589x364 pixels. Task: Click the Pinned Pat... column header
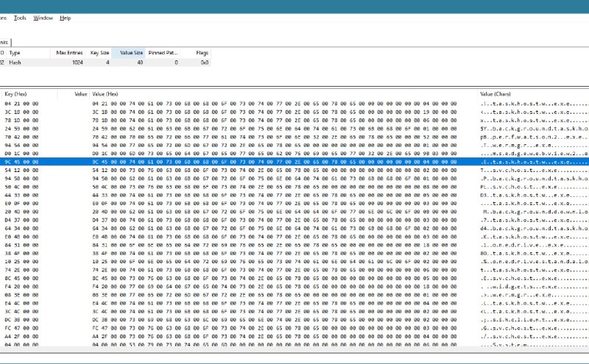[163, 53]
